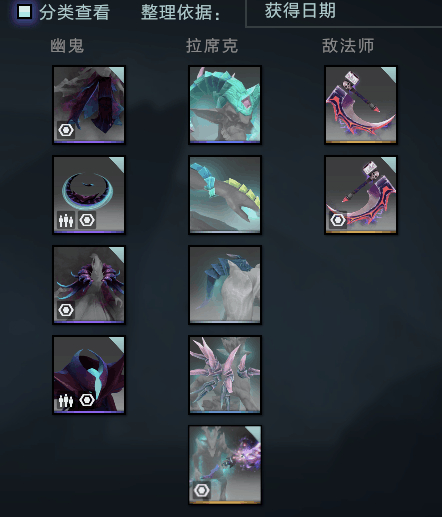The width and height of the screenshot is (442, 517).
Task: Click the socket gem icon on crescent blade item
Action: (x=87, y=220)
